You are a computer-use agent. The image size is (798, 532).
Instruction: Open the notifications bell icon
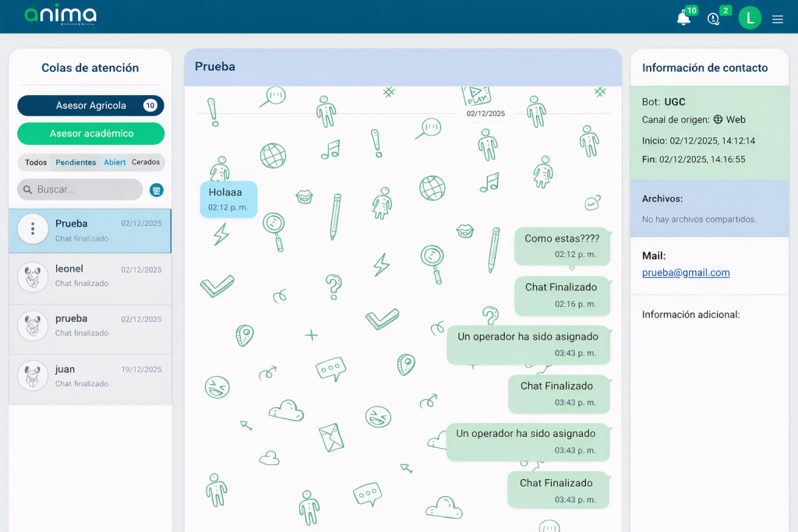(683, 18)
